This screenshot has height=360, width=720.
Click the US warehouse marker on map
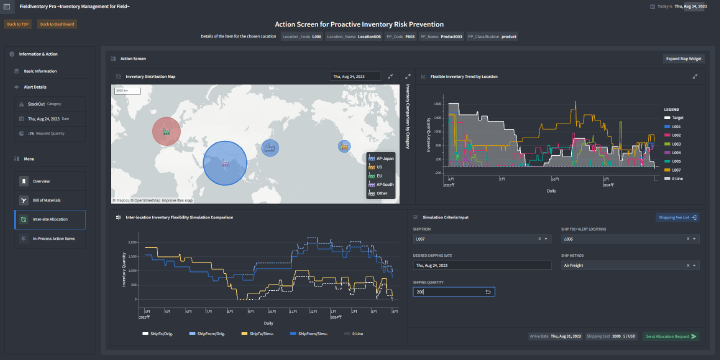point(344,146)
